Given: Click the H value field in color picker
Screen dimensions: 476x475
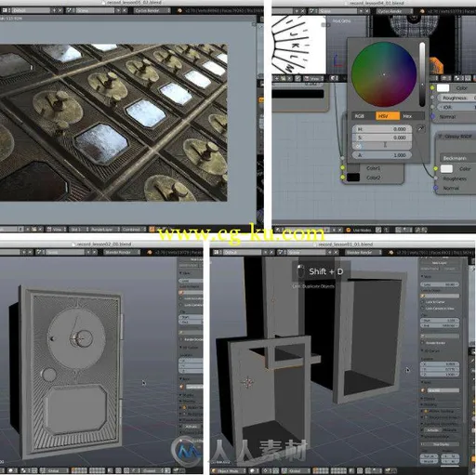Looking at the screenshot, I should point(382,129).
